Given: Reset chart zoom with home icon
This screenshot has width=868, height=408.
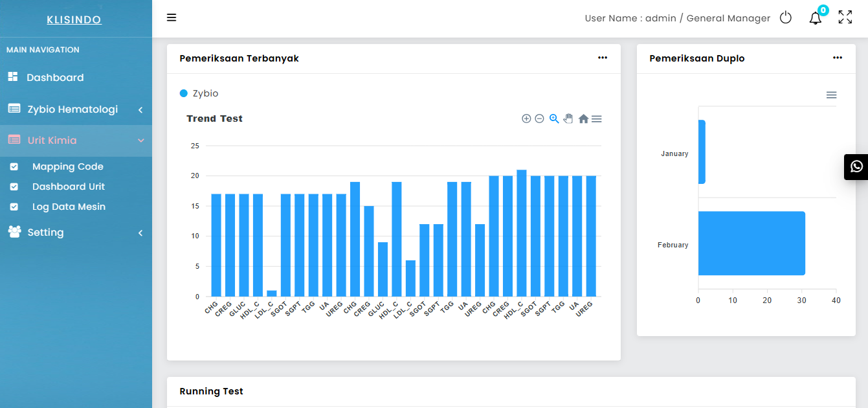Looking at the screenshot, I should (x=583, y=119).
